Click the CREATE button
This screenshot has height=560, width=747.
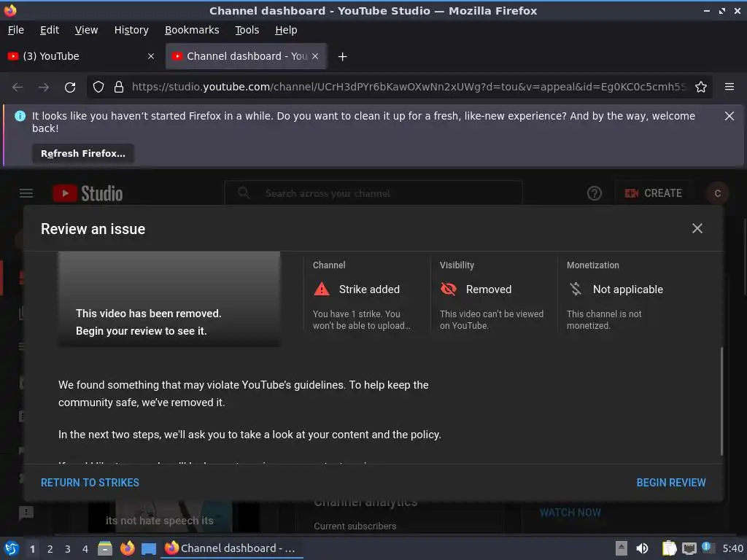(653, 193)
